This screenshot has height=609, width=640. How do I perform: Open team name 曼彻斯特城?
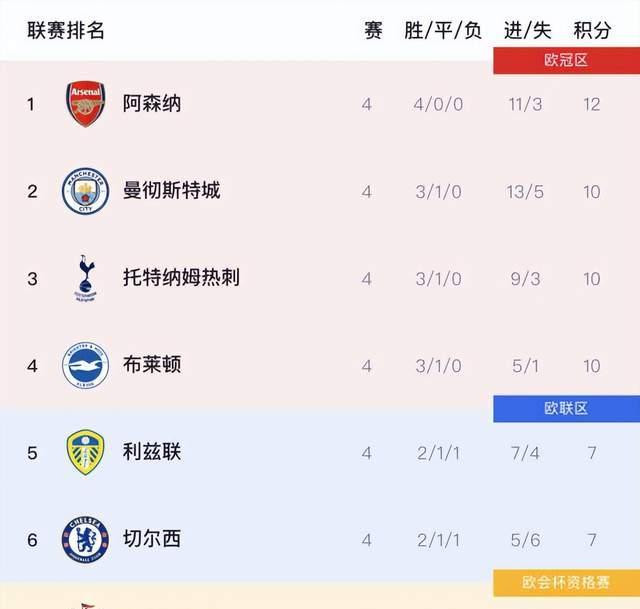coord(171,191)
